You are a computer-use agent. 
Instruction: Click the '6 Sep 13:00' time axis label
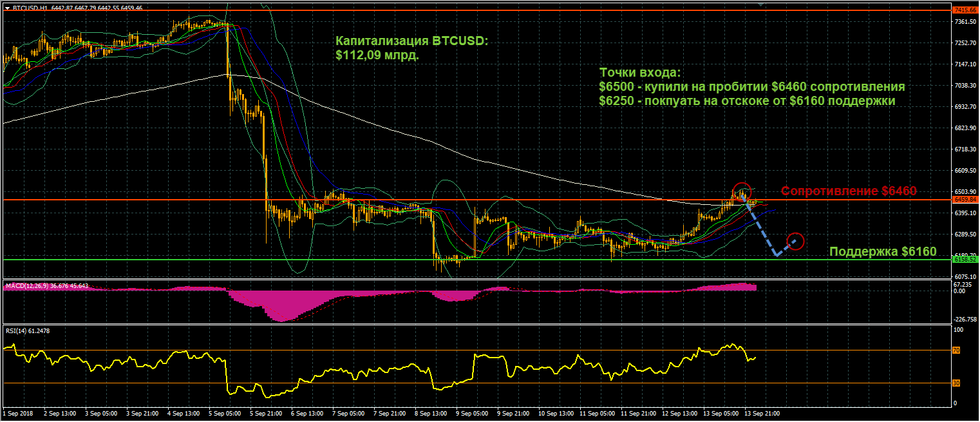coord(306,412)
